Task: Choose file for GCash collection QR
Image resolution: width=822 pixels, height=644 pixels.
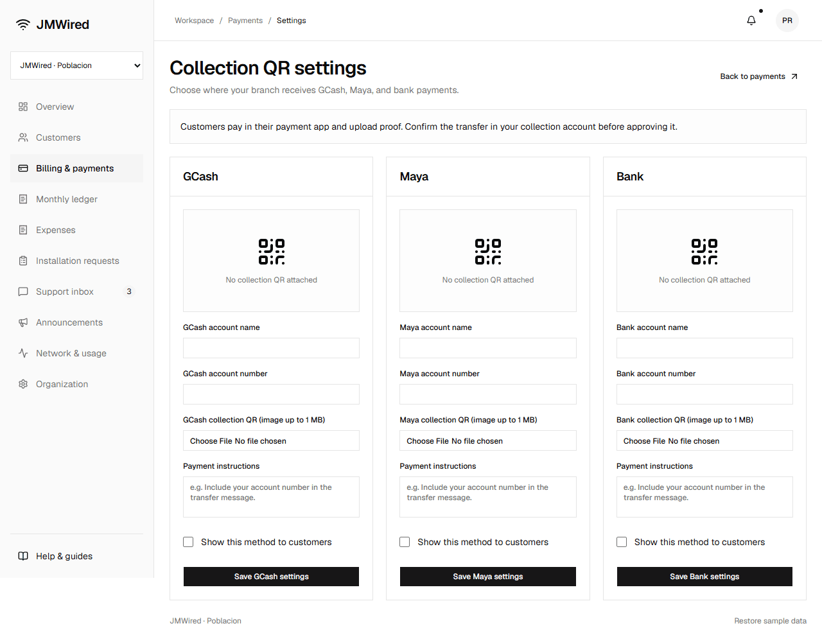Action: pos(271,440)
